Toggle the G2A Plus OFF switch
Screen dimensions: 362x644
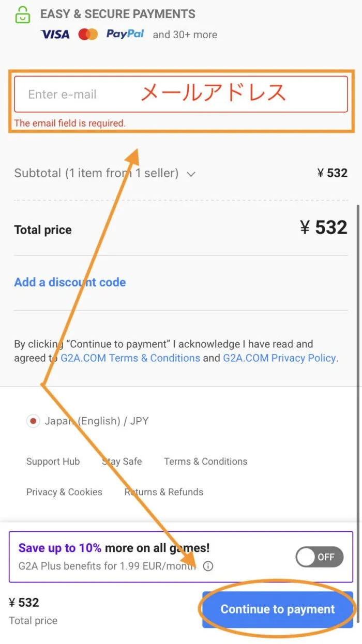(319, 557)
